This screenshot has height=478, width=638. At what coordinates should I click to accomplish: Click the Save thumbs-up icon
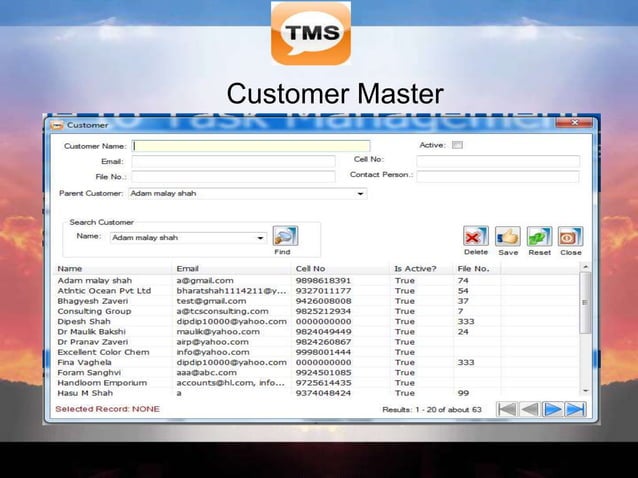pos(508,236)
